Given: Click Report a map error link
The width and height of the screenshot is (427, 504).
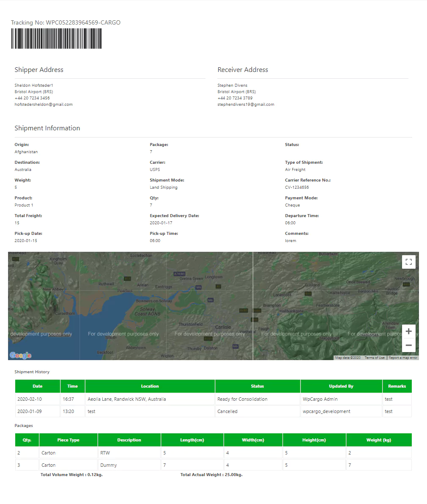Looking at the screenshot, I should [x=403, y=358].
